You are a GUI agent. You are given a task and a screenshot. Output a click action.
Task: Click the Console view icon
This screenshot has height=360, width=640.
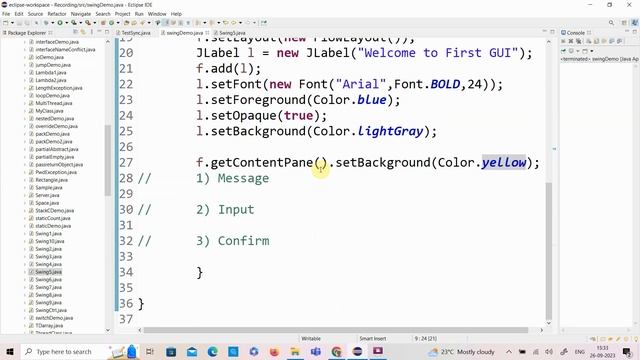563,33
